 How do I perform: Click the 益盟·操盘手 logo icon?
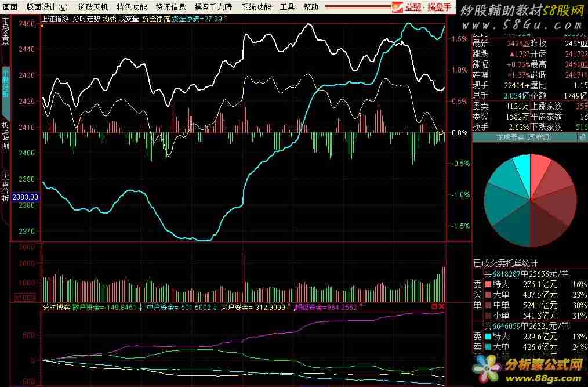pos(397,7)
